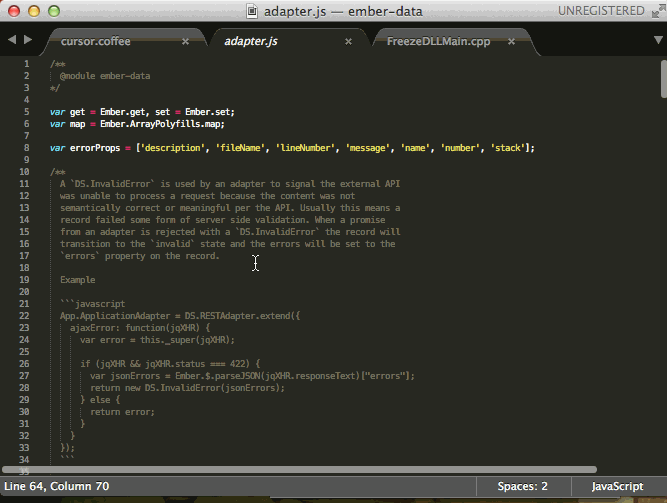Click 'return new DS.InvalidError(jsonErrors);' line

187,388
